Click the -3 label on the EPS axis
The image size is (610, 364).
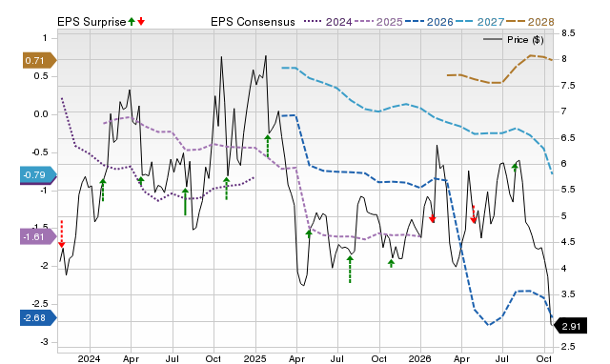(x=43, y=342)
